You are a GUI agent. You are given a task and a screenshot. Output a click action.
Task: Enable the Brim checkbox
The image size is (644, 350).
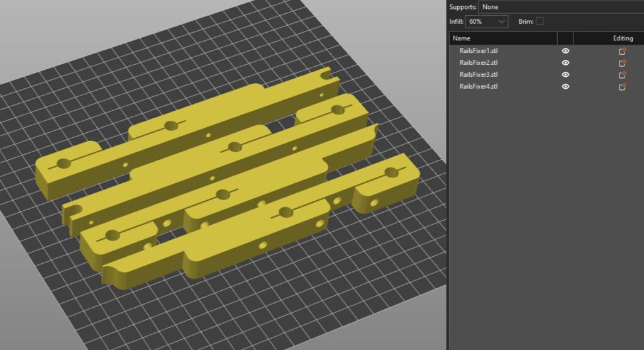(x=540, y=21)
